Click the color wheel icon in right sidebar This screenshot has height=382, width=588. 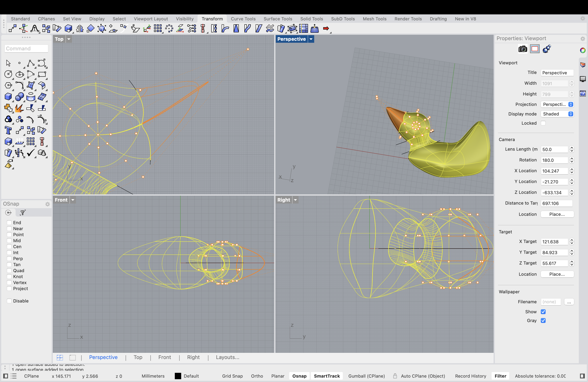(583, 50)
